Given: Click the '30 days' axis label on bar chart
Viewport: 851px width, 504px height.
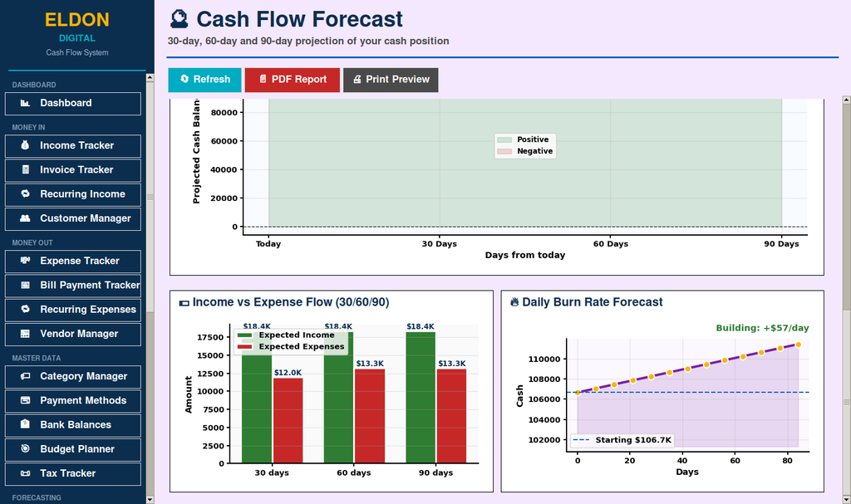Looking at the screenshot, I should coord(272,472).
